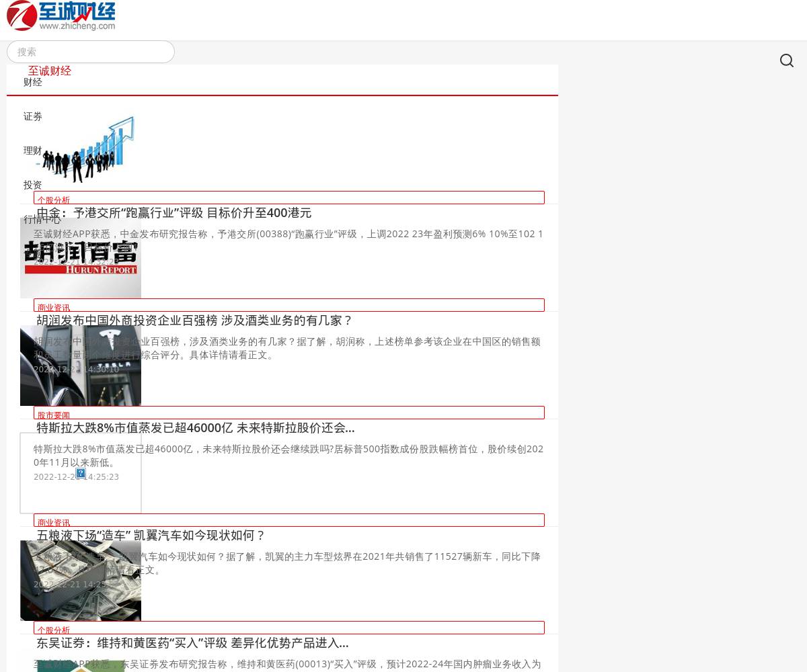Viewport: 807px width, 672px height.
Task: Click the timestamp ending 14:30:10
Action: tap(76, 369)
